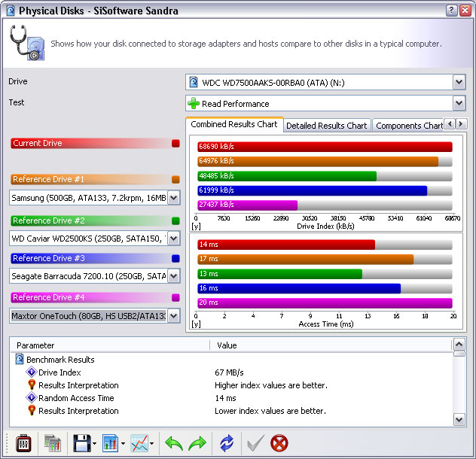Screen dimensions: 476x459
Task: Click Reference Drive #3 blue color swatch
Action: tap(175, 258)
